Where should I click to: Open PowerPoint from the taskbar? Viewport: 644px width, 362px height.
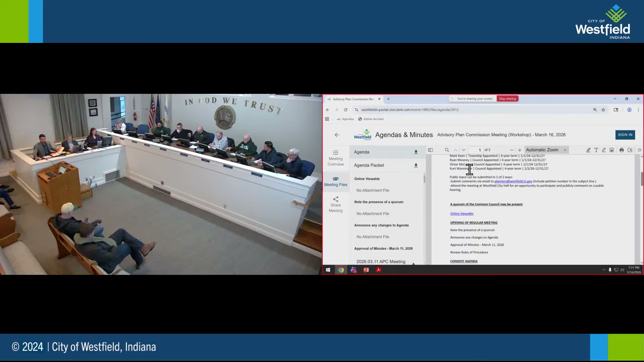(366, 270)
